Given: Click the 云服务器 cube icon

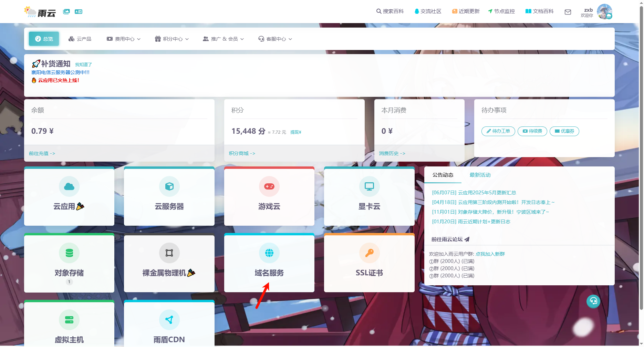Looking at the screenshot, I should [169, 186].
